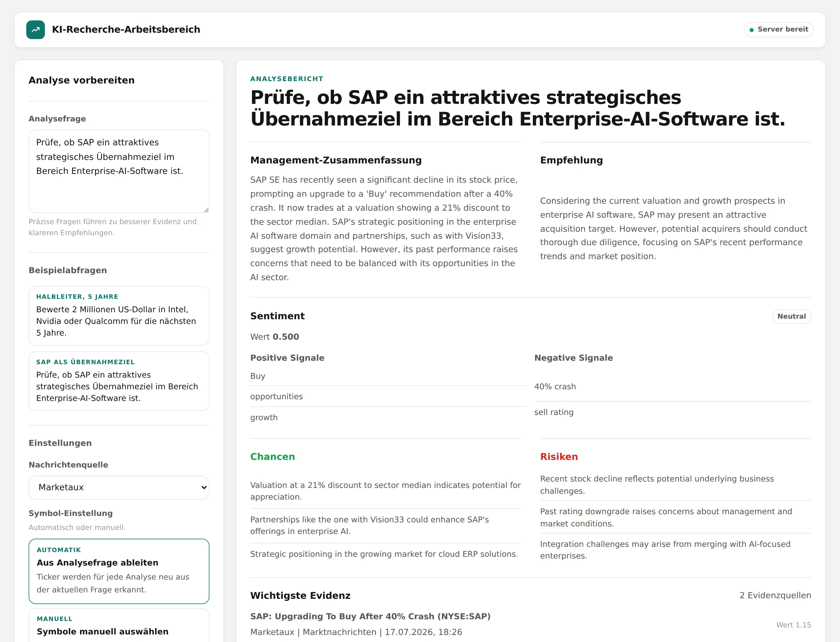Click the Sentiment heading

[x=277, y=316]
